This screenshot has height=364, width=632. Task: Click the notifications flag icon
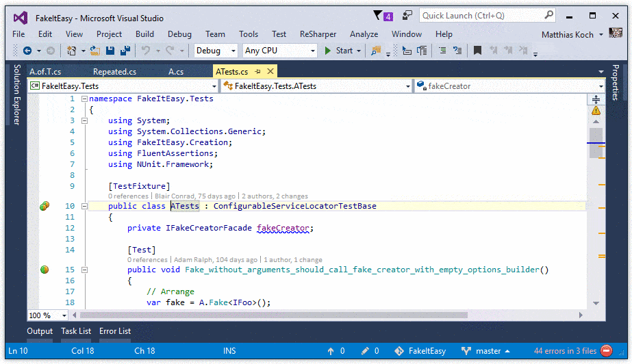378,15
